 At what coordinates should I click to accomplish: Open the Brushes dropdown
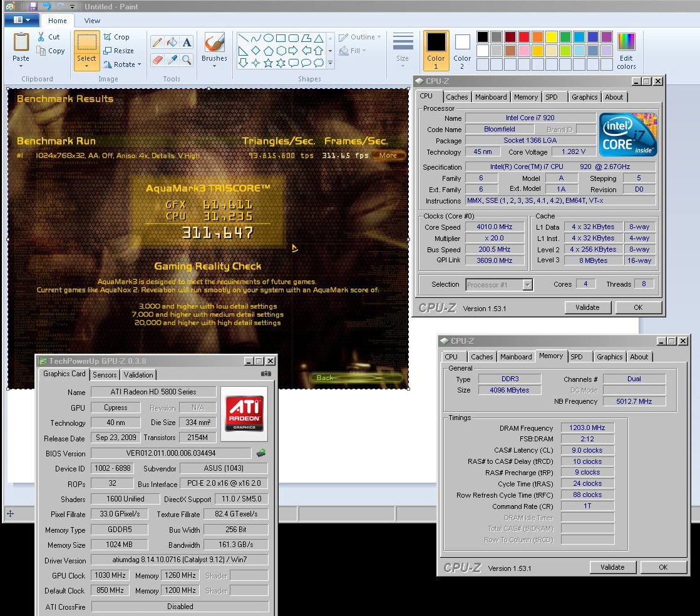pyautogui.click(x=214, y=66)
